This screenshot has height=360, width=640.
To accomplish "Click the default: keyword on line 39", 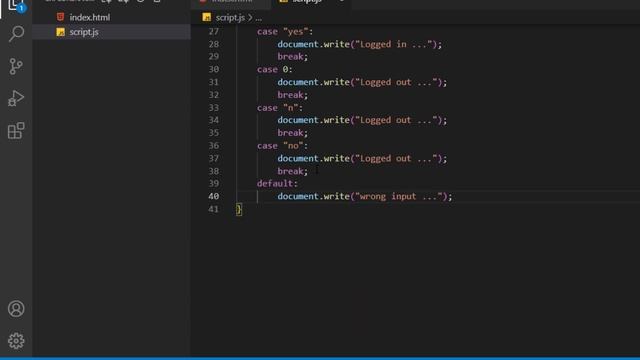I will coord(278,184).
